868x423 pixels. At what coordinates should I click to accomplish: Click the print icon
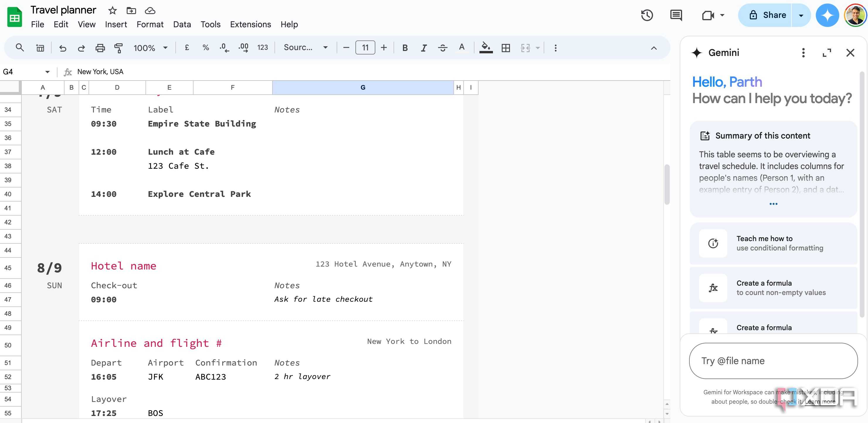(100, 48)
